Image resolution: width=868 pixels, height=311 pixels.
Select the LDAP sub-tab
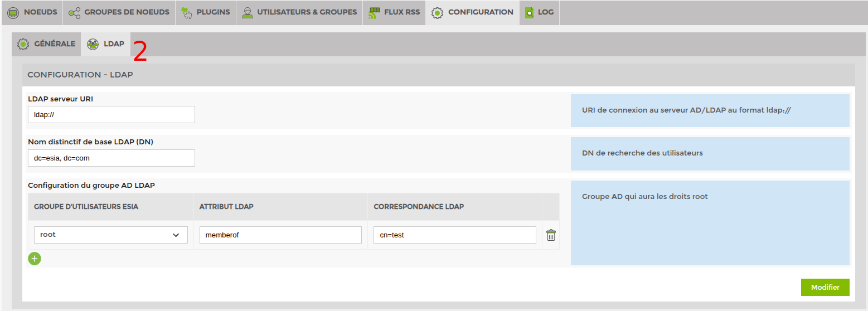tap(114, 44)
